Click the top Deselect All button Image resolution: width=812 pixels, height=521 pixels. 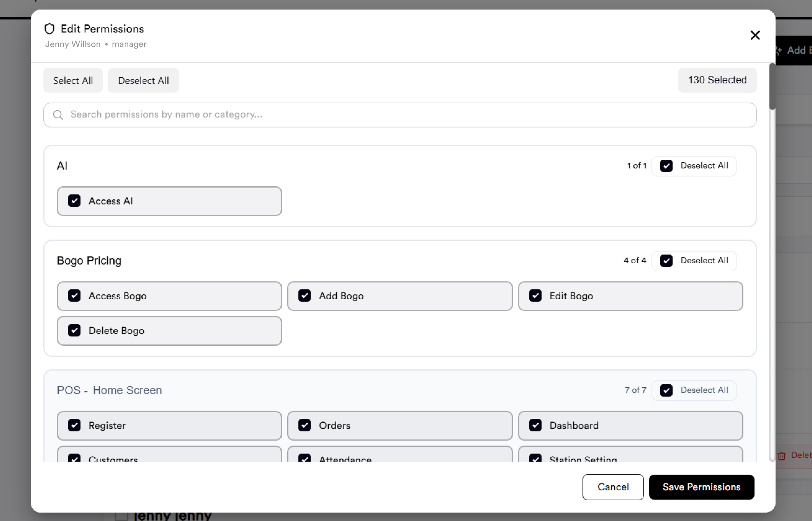[143, 81]
